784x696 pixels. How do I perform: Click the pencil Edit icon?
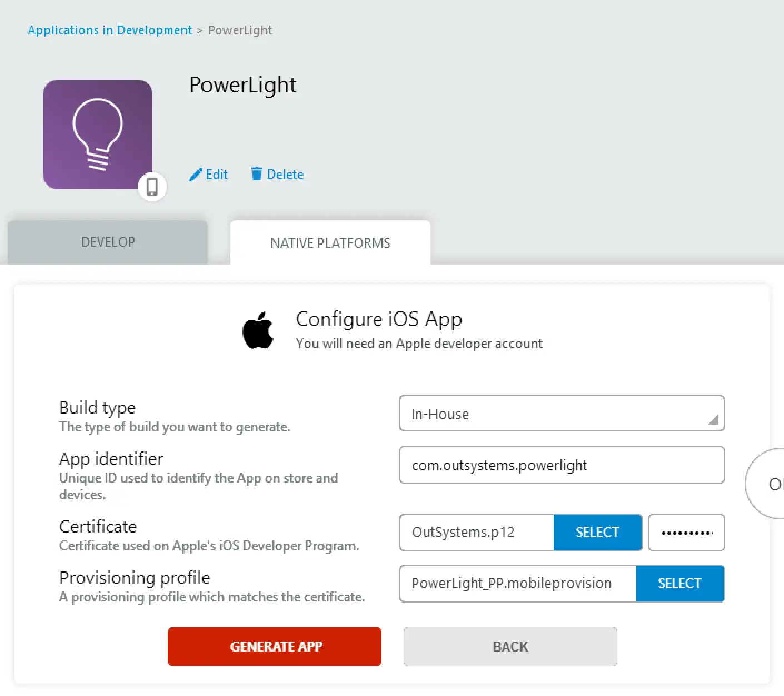[x=196, y=175]
